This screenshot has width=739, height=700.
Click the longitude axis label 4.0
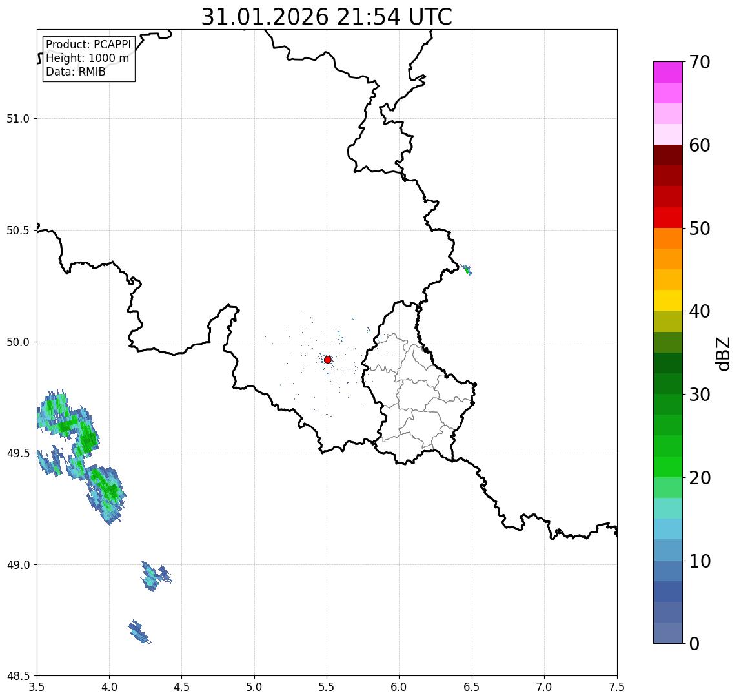pyautogui.click(x=109, y=687)
